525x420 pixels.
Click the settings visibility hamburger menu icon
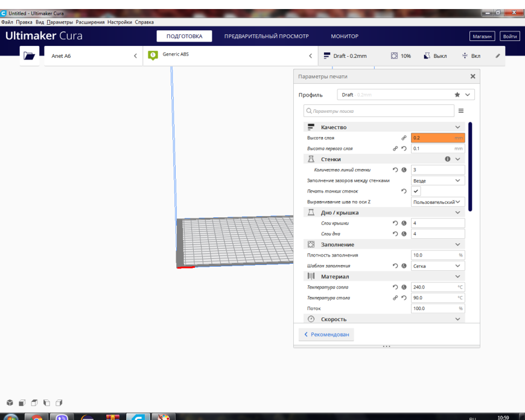click(x=461, y=111)
